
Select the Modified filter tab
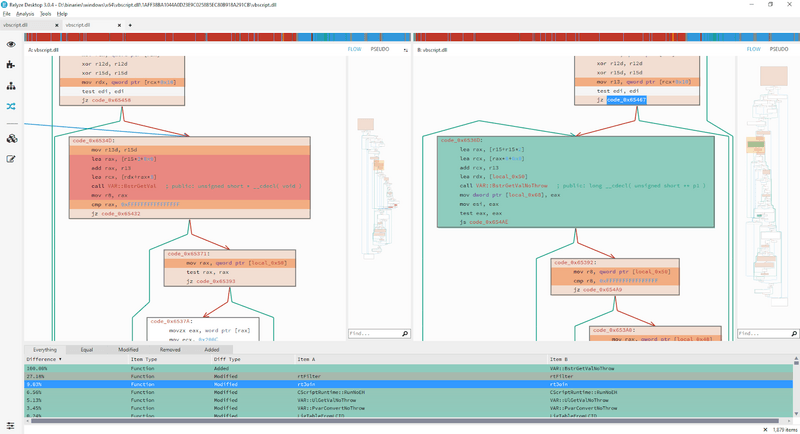click(129, 350)
